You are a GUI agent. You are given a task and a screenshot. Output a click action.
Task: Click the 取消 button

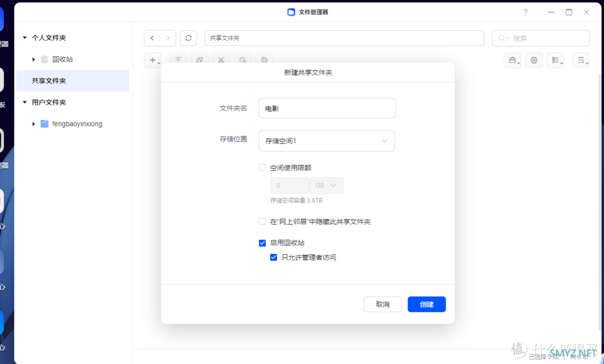point(383,304)
